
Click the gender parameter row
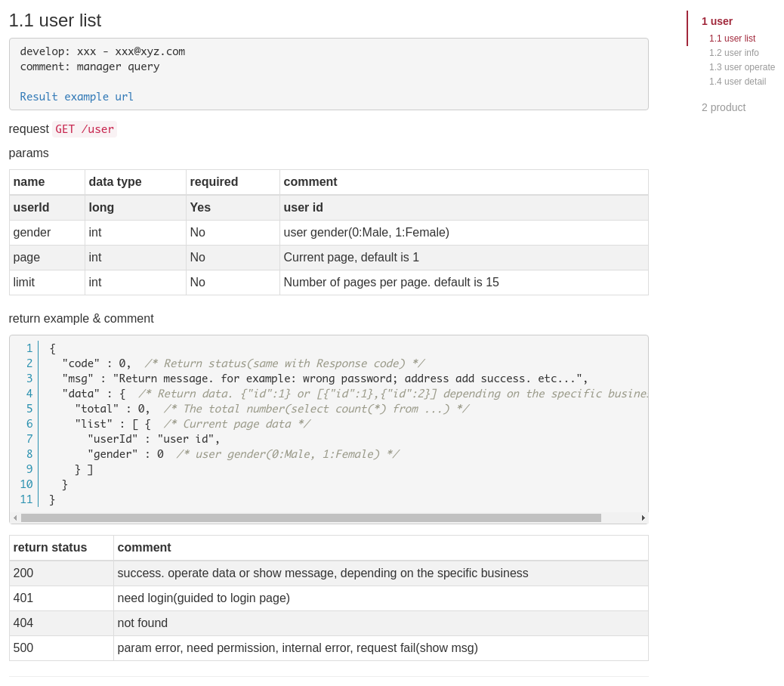pyautogui.click(x=329, y=233)
